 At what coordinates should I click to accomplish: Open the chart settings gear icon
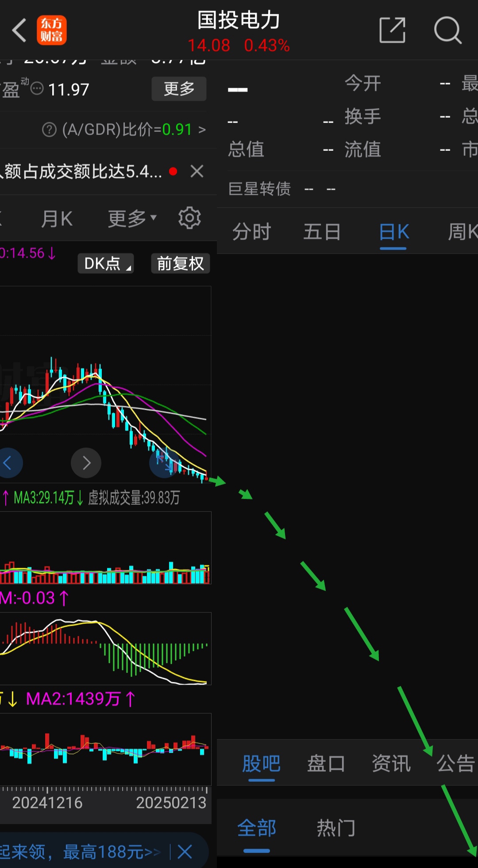(189, 218)
